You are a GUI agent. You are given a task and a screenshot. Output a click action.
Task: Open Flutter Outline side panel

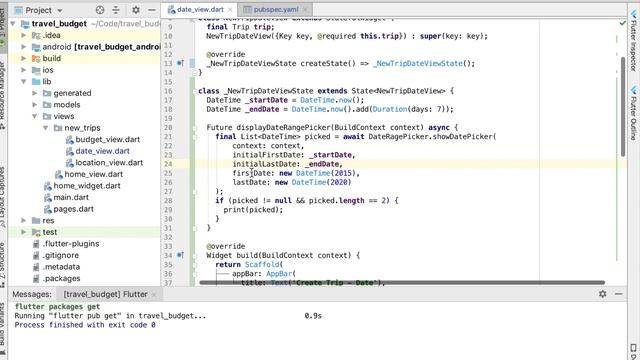tap(633, 112)
